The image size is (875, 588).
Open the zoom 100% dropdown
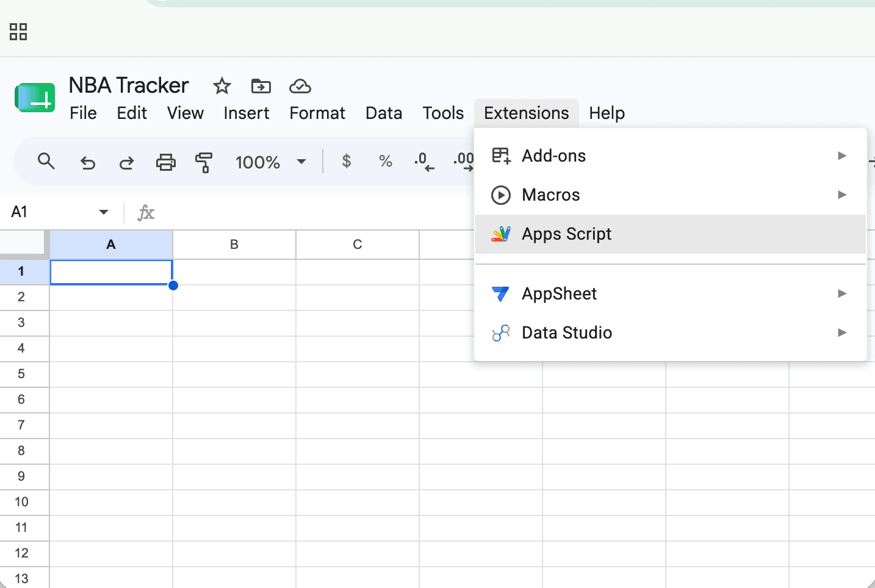[301, 162]
